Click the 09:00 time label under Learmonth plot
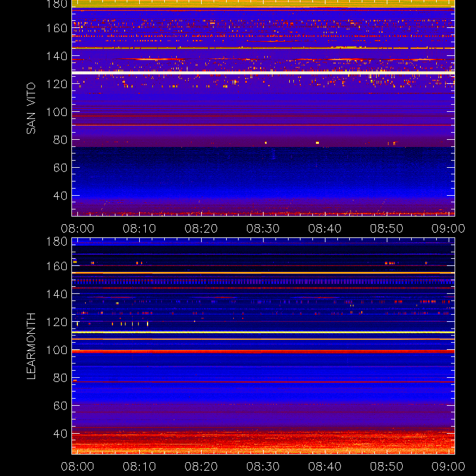The height and width of the screenshot is (476, 476). [x=449, y=466]
